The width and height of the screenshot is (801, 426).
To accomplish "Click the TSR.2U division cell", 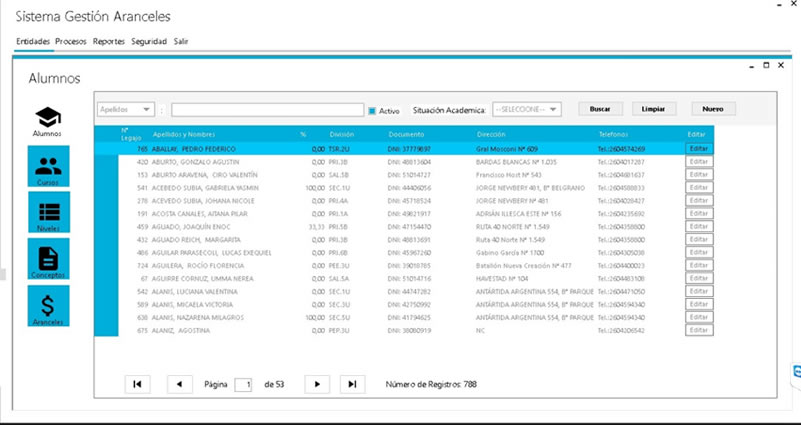I will 339,149.
